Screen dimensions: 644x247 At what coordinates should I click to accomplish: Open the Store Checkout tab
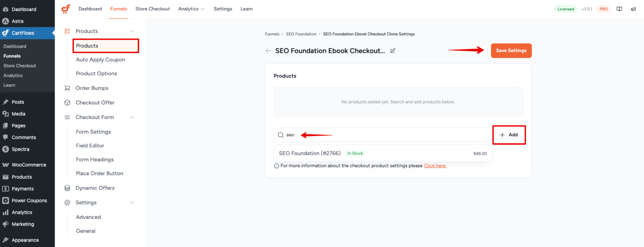point(153,9)
